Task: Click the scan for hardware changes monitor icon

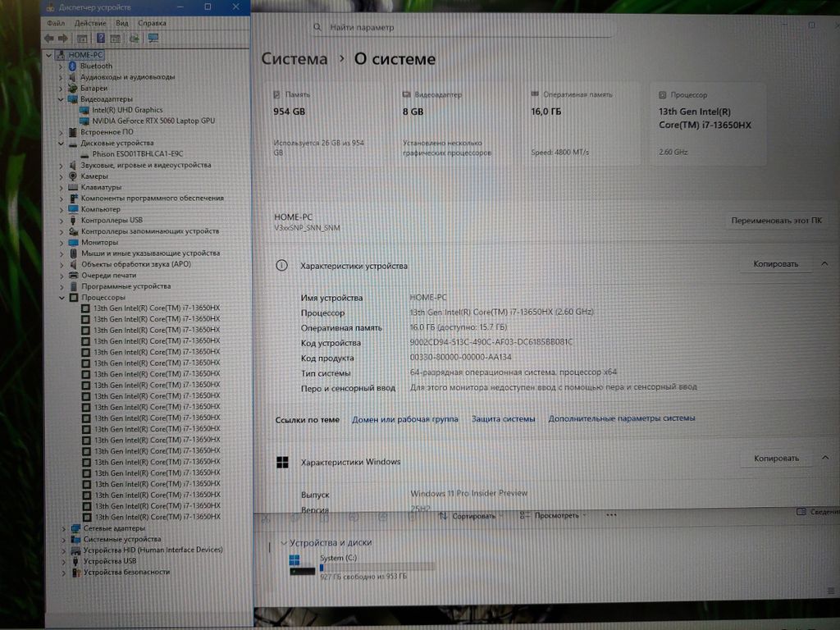Action: coord(153,38)
